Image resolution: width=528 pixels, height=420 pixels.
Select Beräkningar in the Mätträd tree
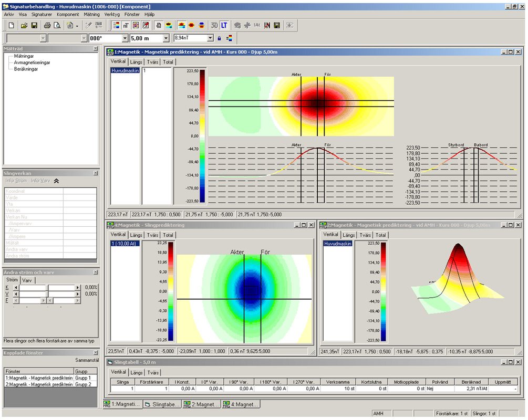click(26, 69)
